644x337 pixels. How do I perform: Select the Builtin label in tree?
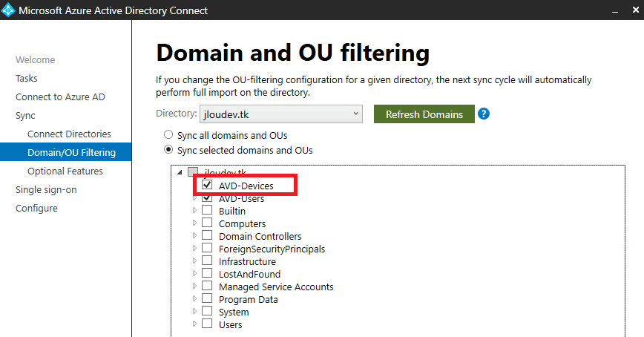(x=232, y=212)
